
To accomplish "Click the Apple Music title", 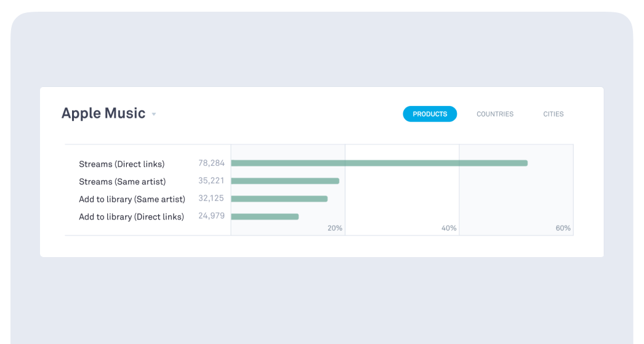I will [103, 113].
